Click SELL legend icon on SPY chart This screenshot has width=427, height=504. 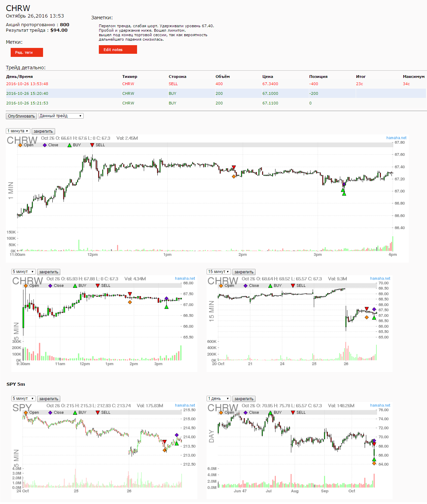point(98,413)
